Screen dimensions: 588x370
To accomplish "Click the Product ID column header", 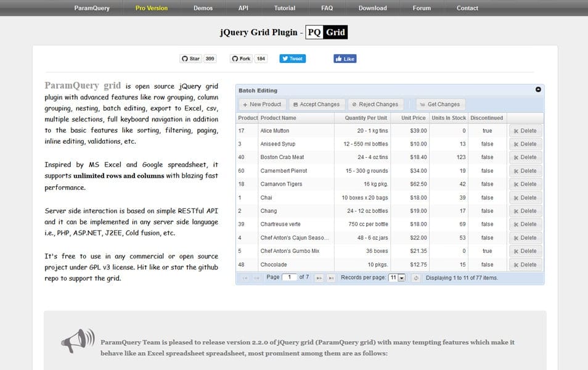I will 247,118.
